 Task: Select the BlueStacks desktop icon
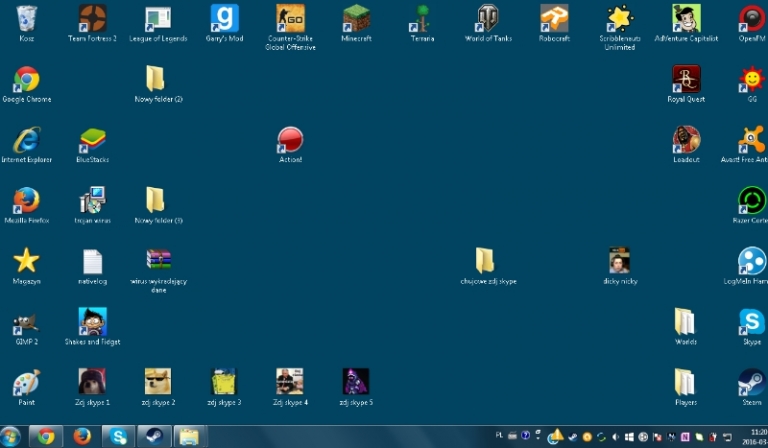(93, 141)
